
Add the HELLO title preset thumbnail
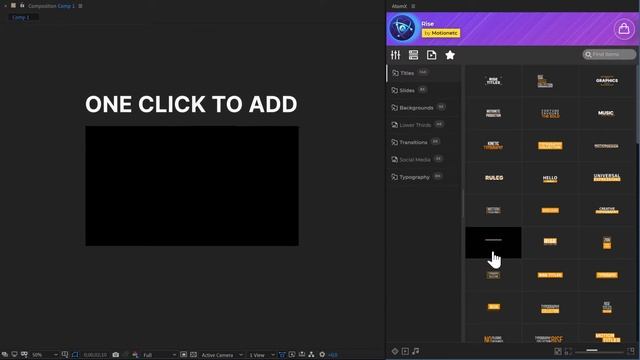point(550,178)
